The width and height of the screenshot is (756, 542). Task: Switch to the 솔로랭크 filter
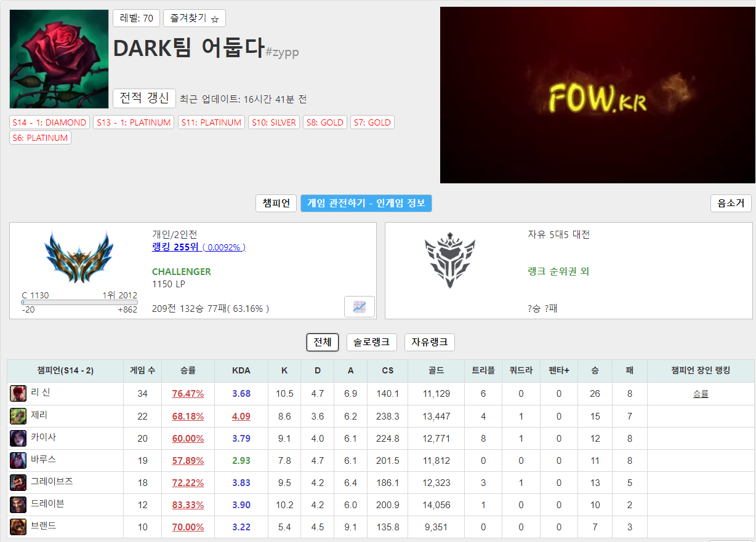pos(372,342)
